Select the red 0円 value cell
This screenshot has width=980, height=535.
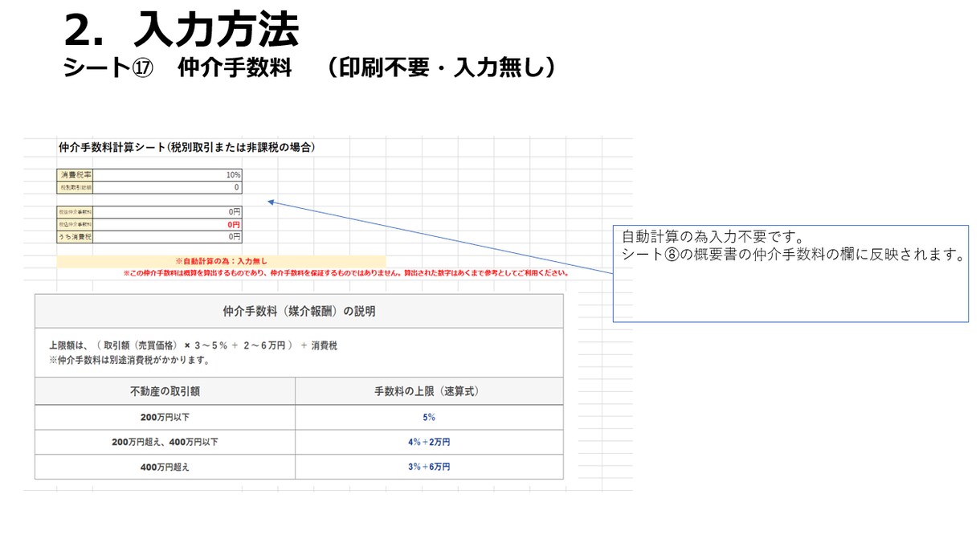pos(167,224)
